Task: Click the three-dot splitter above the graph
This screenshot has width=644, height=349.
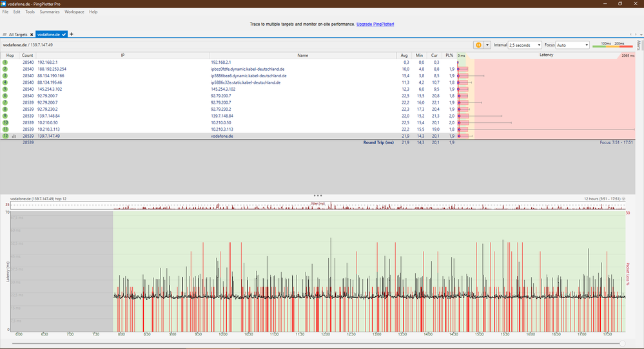Action: tap(317, 194)
